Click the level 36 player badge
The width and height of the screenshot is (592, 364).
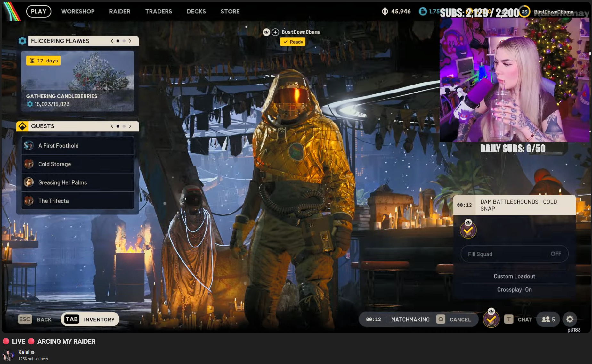tap(524, 12)
